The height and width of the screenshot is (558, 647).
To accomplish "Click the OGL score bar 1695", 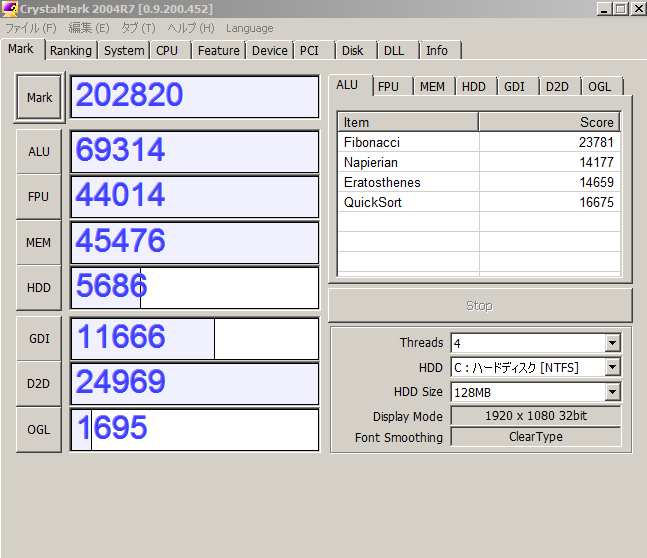I will (x=195, y=430).
